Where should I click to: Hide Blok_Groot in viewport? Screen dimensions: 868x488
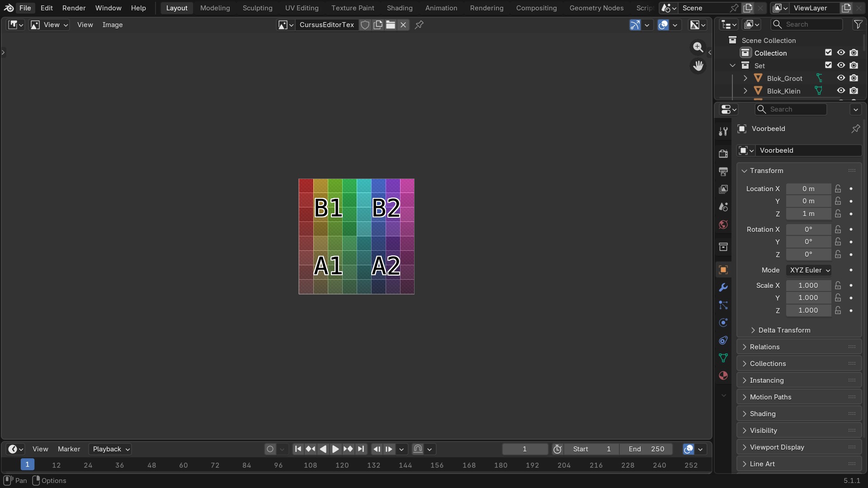coord(841,78)
